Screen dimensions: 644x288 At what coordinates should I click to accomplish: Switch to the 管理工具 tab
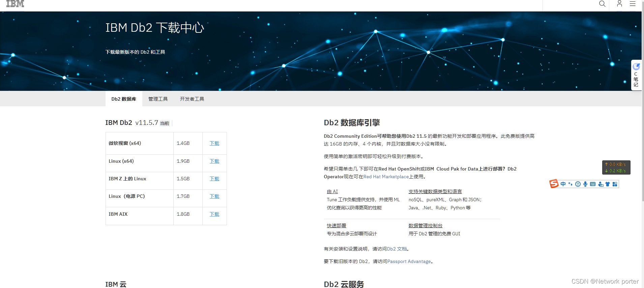coord(158,99)
